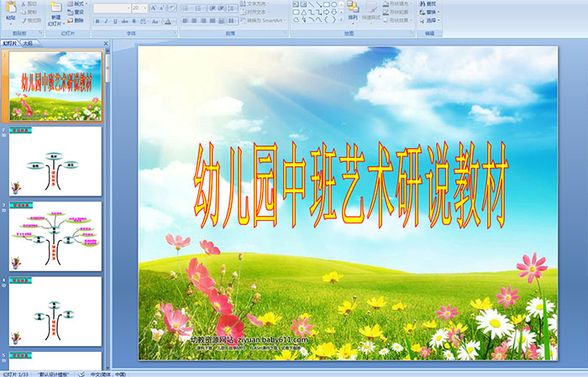Open the Change Case (Aa) dropdown

pyautogui.click(x=155, y=21)
